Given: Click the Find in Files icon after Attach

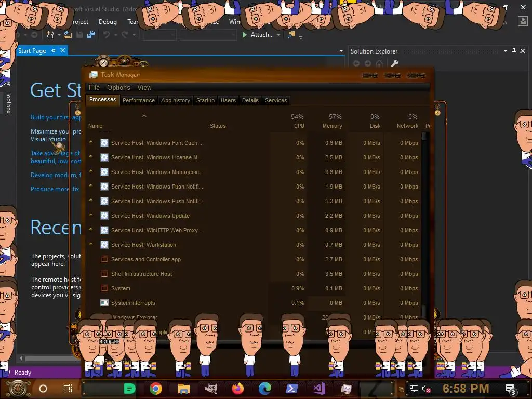Looking at the screenshot, I should coord(291,35).
